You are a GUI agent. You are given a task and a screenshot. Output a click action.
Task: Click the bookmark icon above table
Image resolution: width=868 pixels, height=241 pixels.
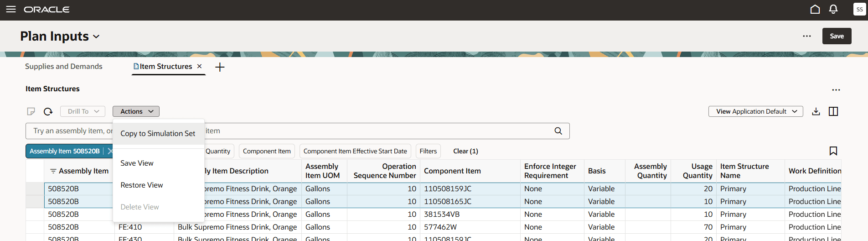click(x=833, y=151)
